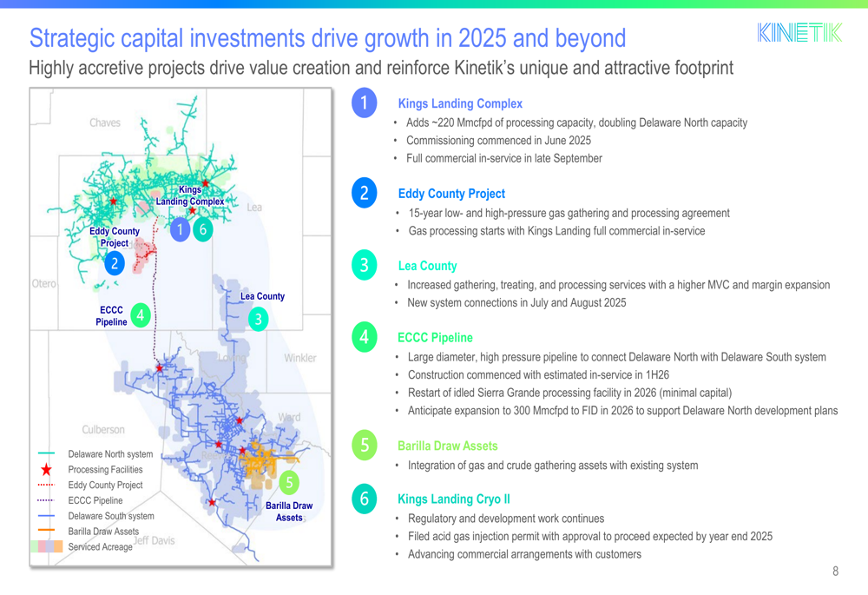868x595 pixels.
Task: Click 'Increased gathering, treating, and processing services' bullet
Action: [x=619, y=285]
